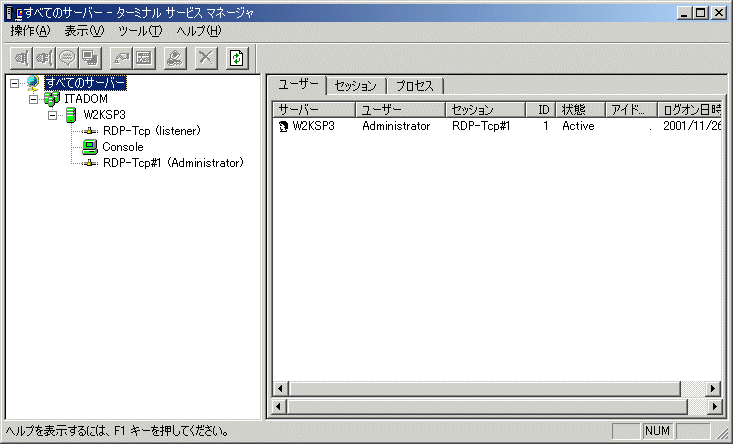This screenshot has width=733, height=444.
Task: Collapse the ITADOM domain node
Action: [33, 100]
